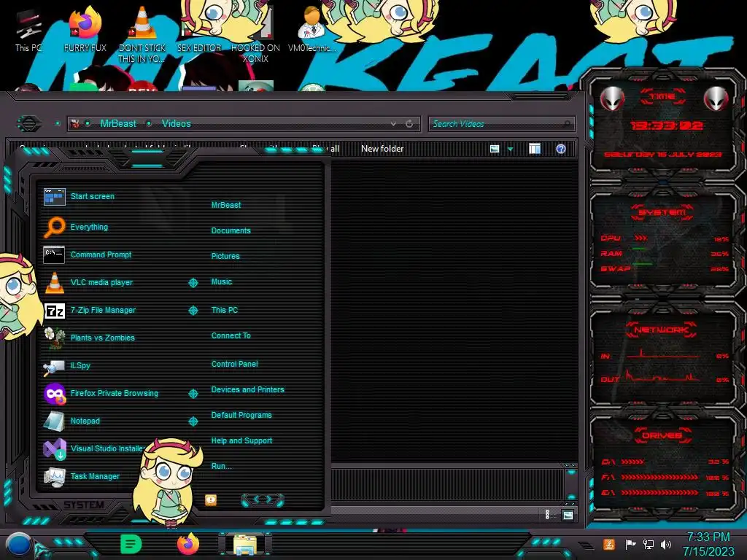Open Music from start menu
This screenshot has height=560, width=747.
pos(222,282)
